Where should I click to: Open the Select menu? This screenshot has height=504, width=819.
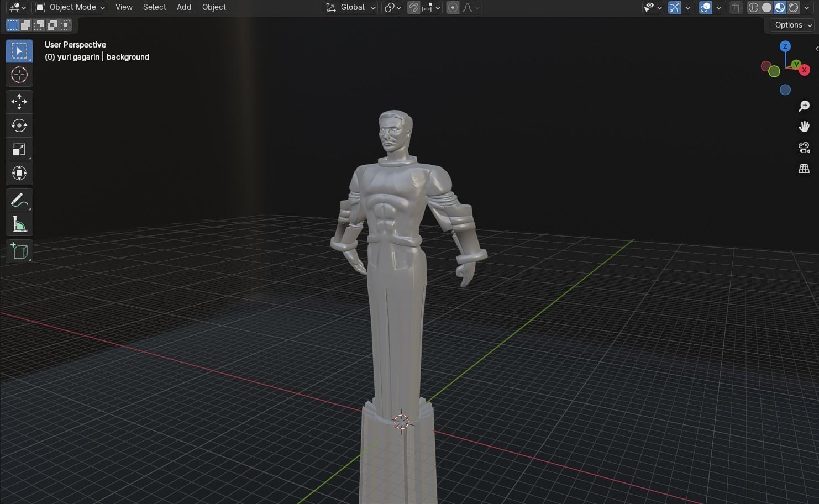pos(154,7)
